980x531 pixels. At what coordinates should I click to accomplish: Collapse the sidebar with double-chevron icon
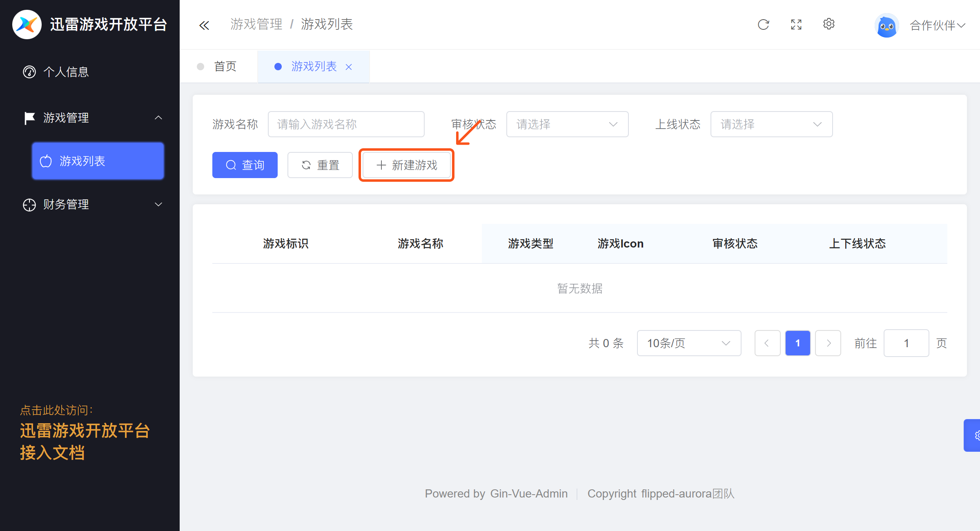coord(204,25)
